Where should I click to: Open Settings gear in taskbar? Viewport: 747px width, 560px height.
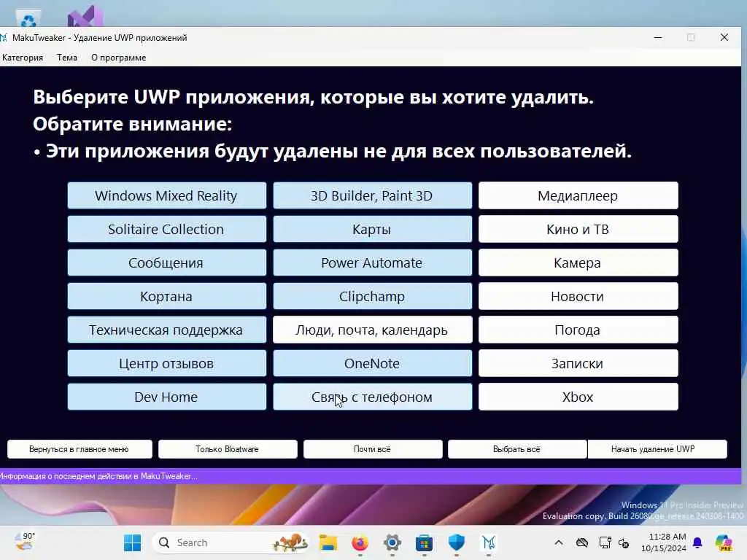point(392,542)
